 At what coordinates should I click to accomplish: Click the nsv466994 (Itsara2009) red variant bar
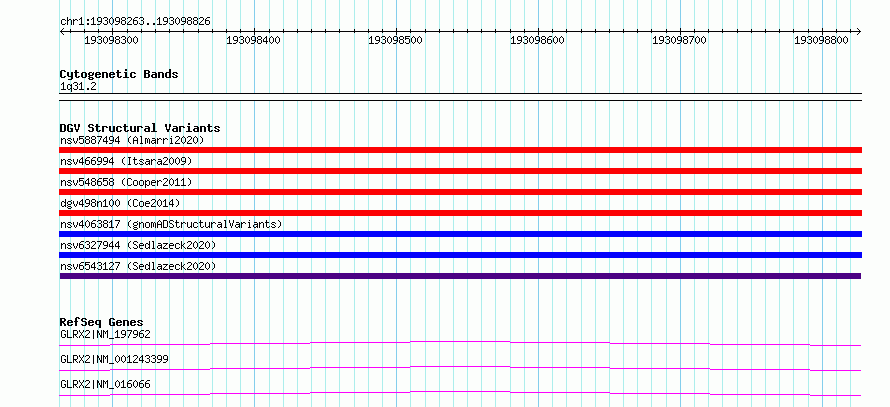[x=460, y=171]
